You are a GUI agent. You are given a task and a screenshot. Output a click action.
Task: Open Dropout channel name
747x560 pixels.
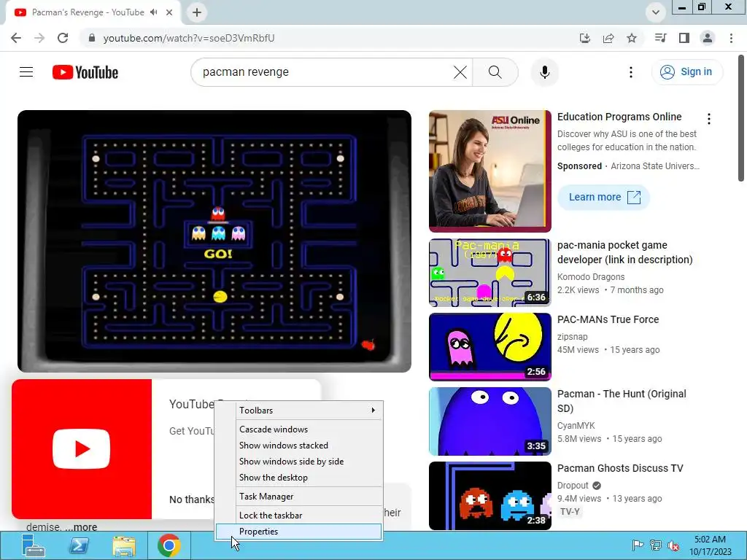tap(573, 485)
